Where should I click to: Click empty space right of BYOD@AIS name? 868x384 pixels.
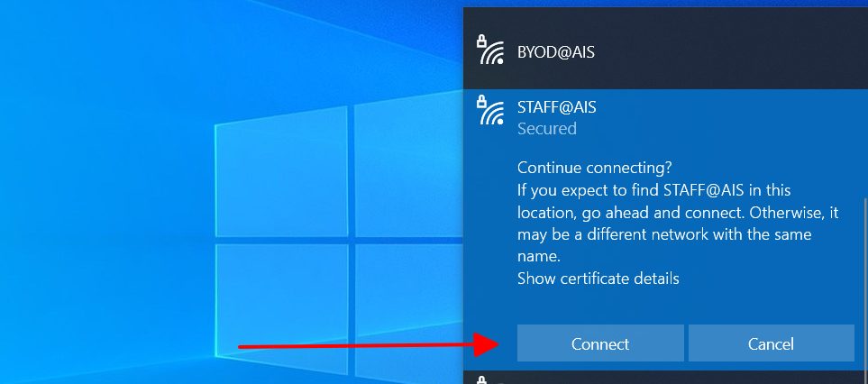(x=721, y=53)
